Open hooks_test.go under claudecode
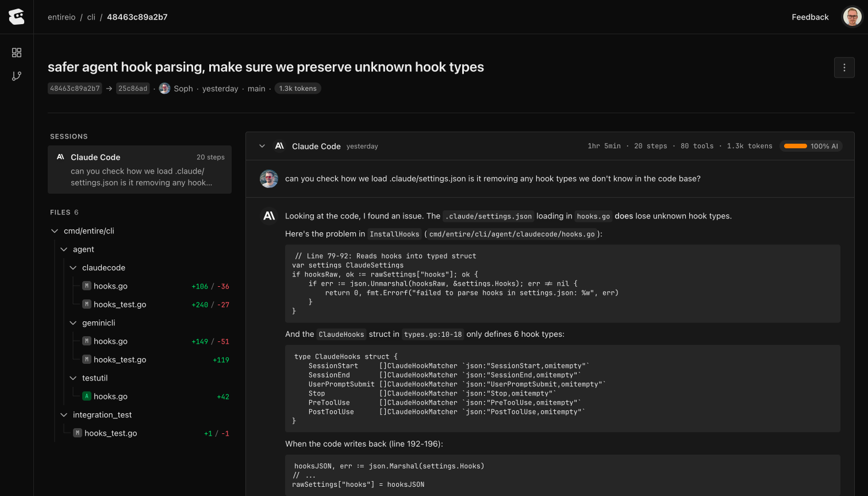The image size is (868, 496). pyautogui.click(x=120, y=305)
